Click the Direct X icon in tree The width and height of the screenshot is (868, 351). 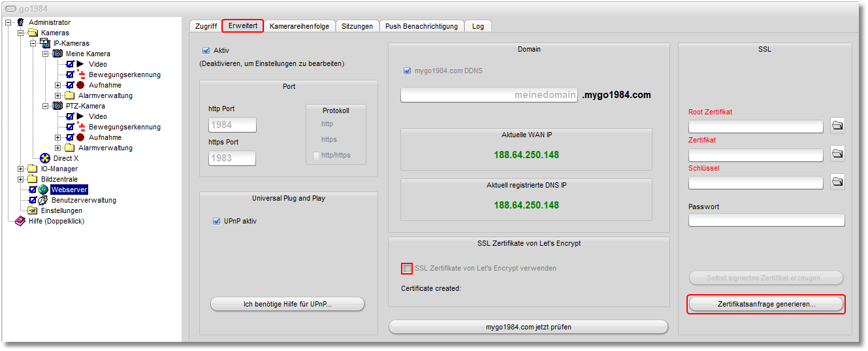pyautogui.click(x=45, y=158)
